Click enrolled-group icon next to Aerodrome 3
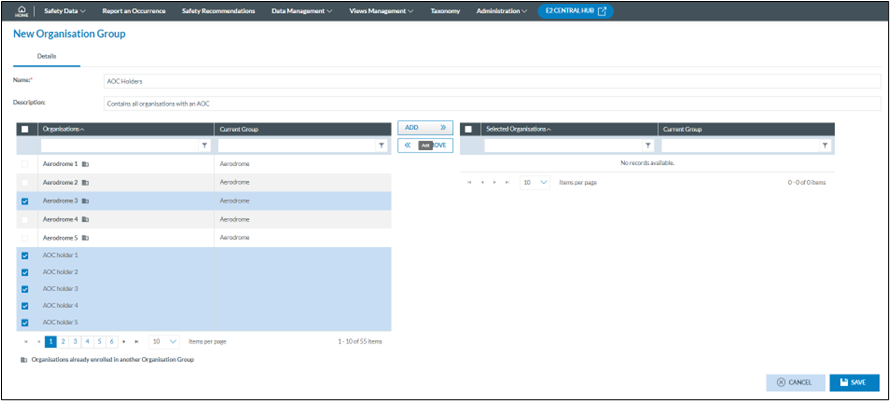 pyautogui.click(x=86, y=201)
